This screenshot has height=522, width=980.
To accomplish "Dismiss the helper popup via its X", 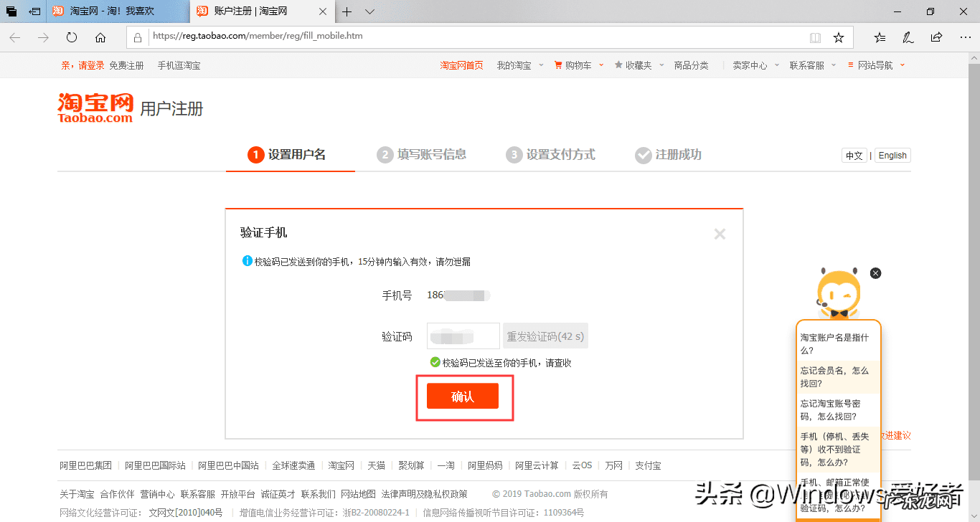I will pyautogui.click(x=875, y=273).
